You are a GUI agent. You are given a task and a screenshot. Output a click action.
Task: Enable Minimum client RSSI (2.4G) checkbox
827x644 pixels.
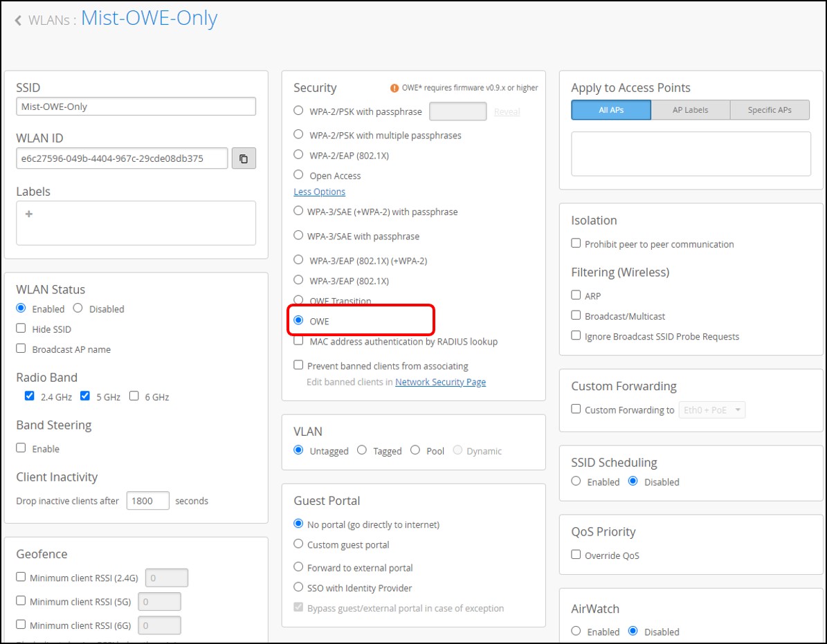(21, 577)
